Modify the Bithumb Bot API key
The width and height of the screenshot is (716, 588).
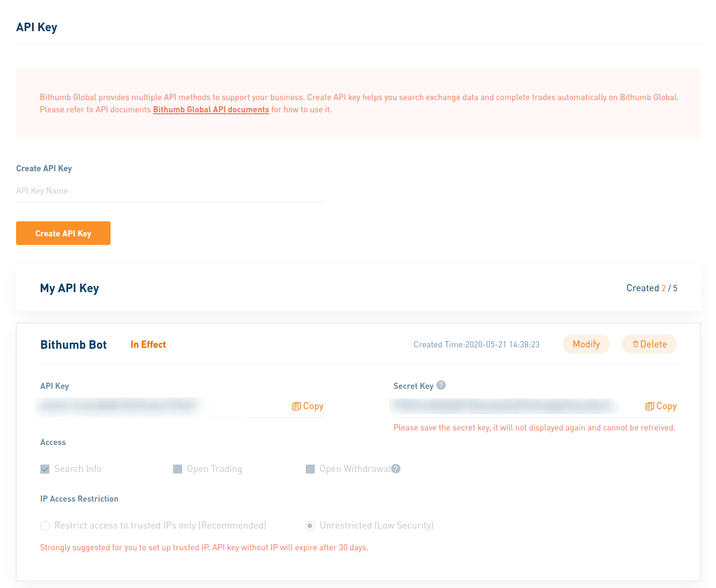click(586, 344)
